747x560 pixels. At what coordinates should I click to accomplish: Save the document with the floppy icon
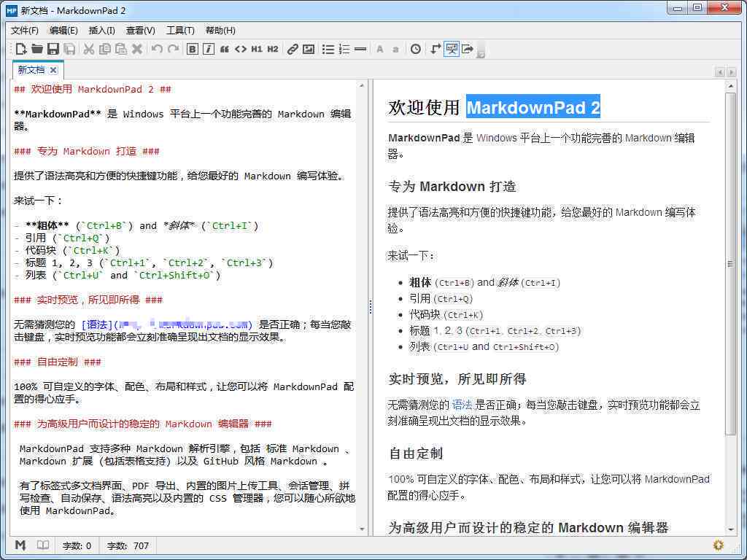[53, 49]
